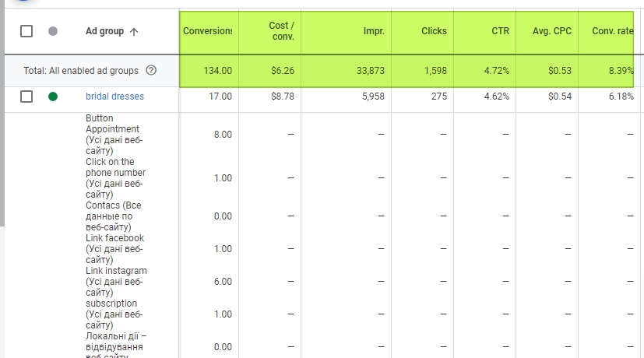Screen dimensions: 644x358
Task: Sort by the CTR column header
Action: pyautogui.click(x=499, y=32)
